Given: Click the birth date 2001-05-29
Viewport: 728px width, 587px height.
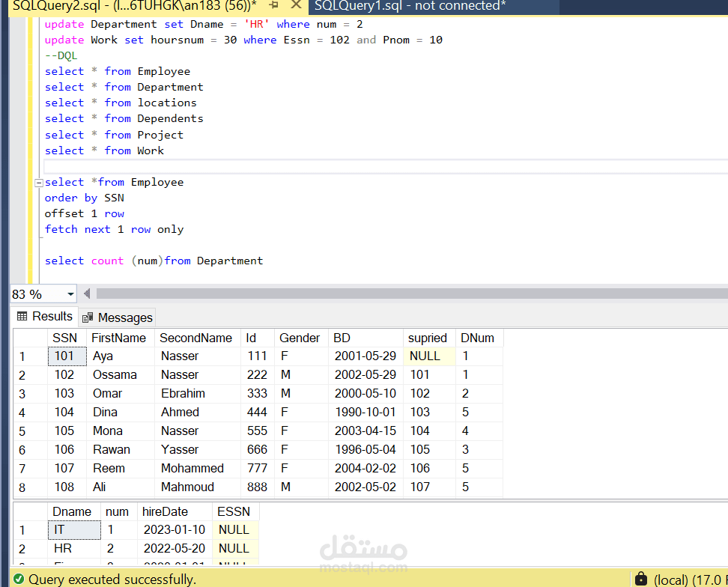Looking at the screenshot, I should (x=365, y=356).
